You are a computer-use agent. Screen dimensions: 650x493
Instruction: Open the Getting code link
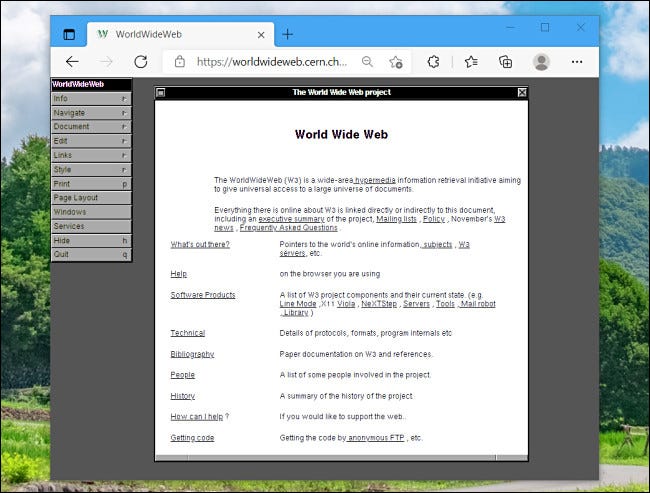192,438
